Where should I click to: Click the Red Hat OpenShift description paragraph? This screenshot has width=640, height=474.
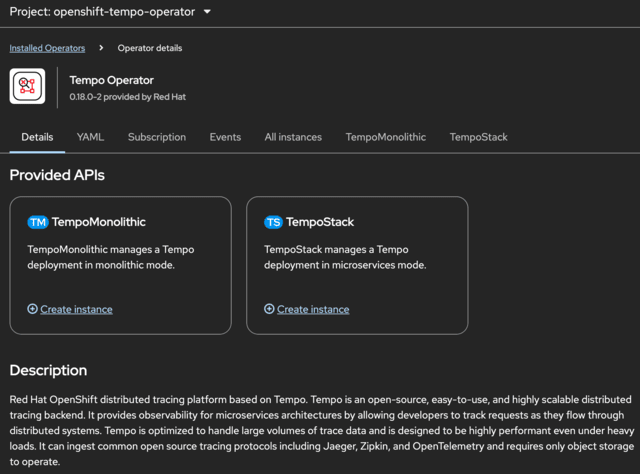pos(322,430)
